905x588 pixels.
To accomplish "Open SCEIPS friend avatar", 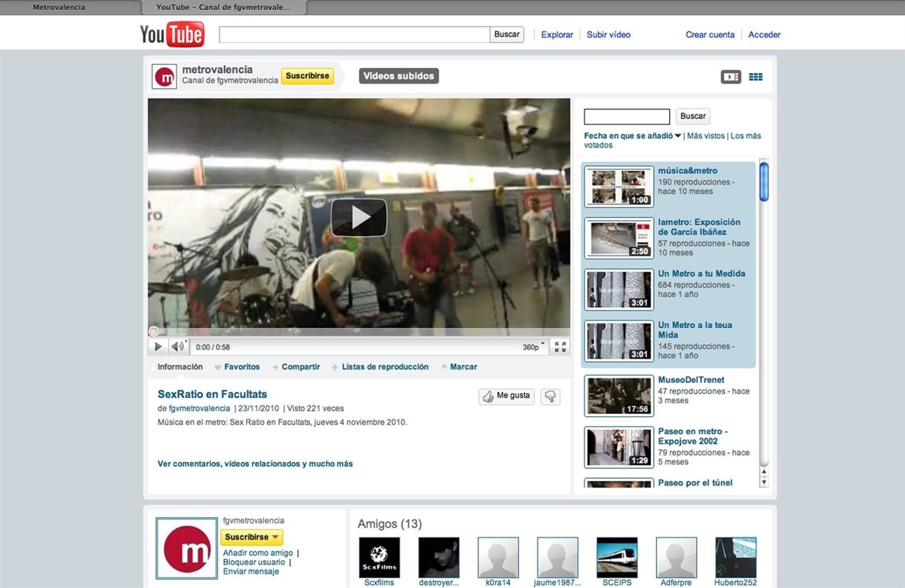I will click(617, 557).
